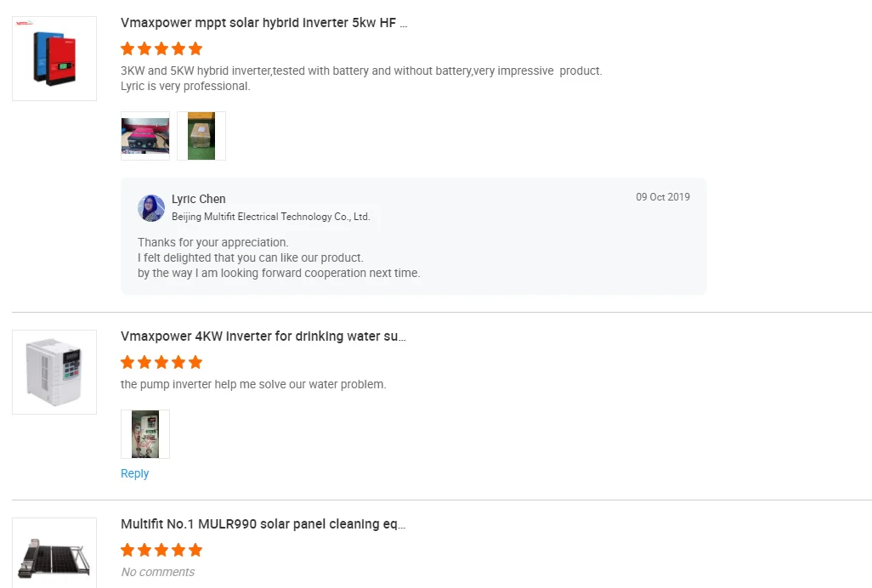View first review photo of pink inverter
This screenshot has width=872, height=588.
(x=145, y=136)
